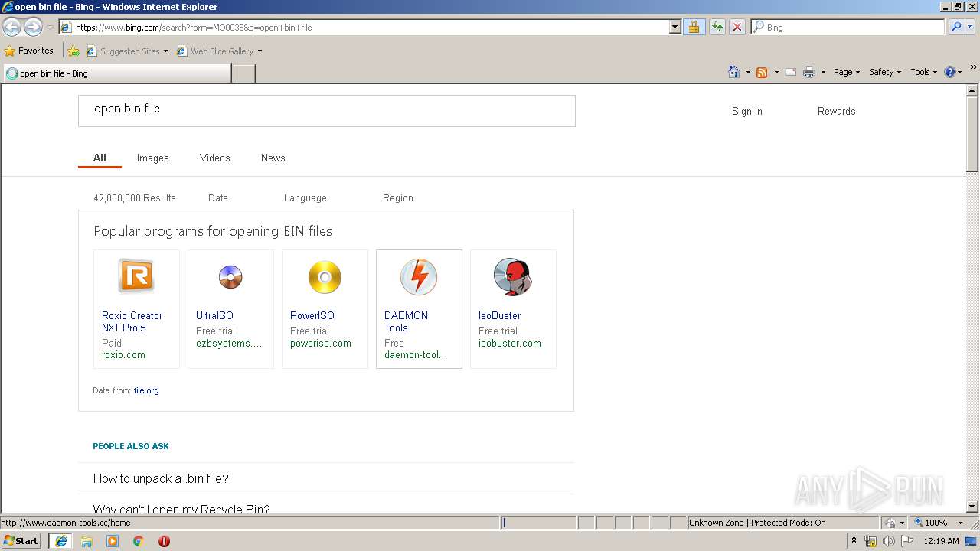
Task: Open search provider dropdown arrow
Action: click(x=971, y=27)
